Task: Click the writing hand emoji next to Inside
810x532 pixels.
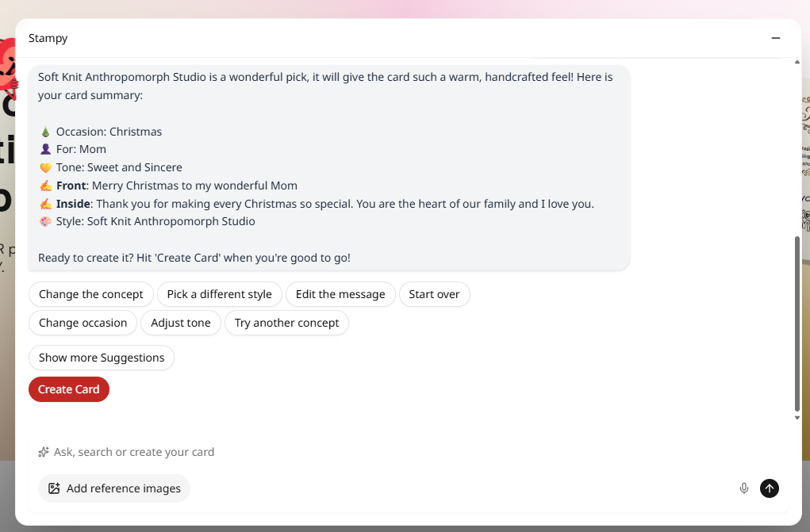Action: click(45, 204)
